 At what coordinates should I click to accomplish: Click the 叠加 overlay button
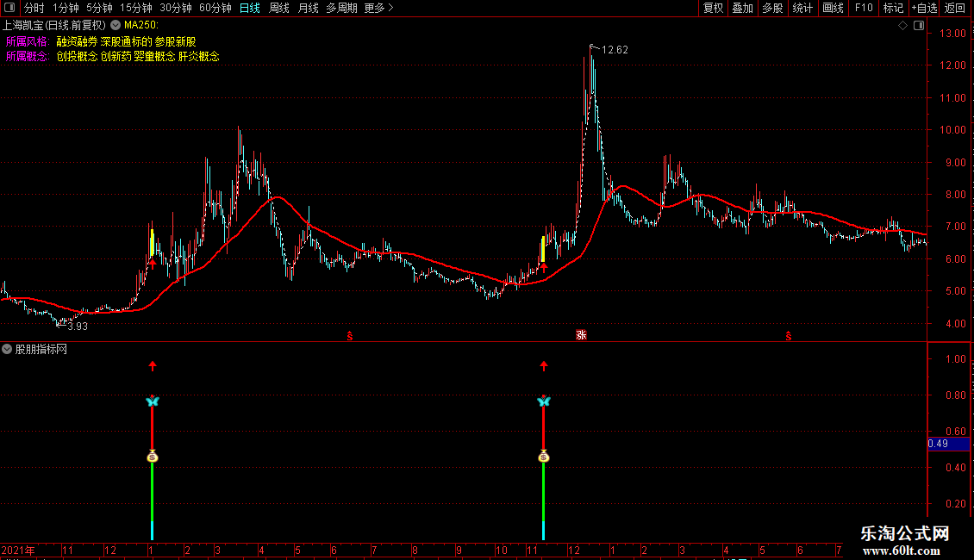click(742, 8)
